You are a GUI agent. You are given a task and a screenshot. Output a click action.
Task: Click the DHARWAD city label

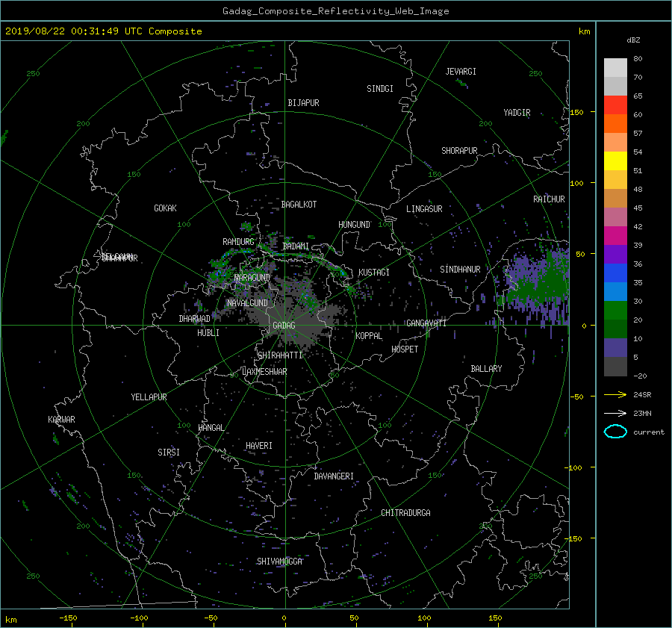point(194,319)
